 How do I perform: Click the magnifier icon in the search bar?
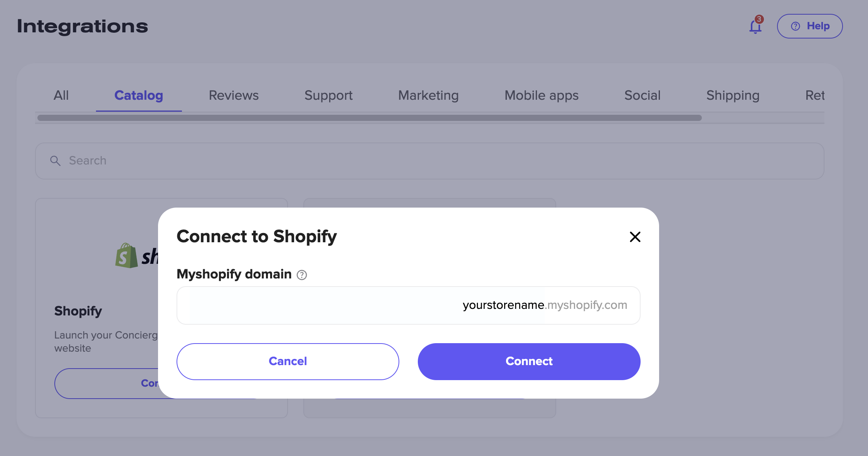(x=56, y=161)
